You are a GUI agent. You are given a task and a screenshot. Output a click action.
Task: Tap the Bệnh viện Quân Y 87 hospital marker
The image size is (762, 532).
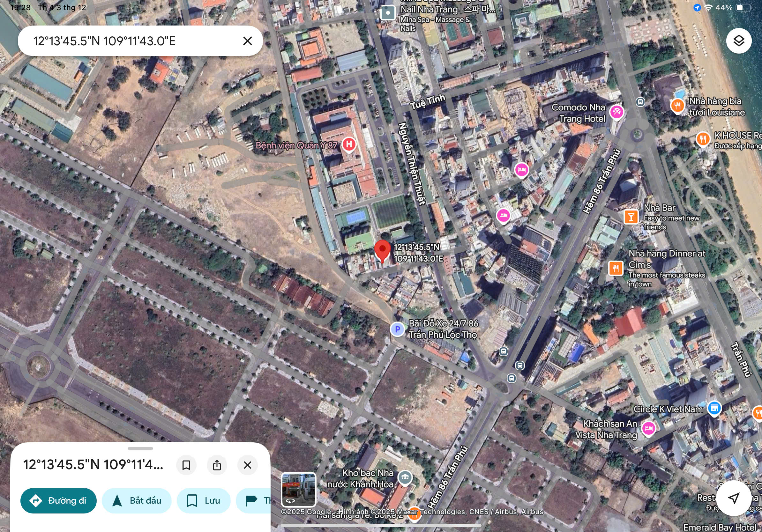[x=349, y=144]
